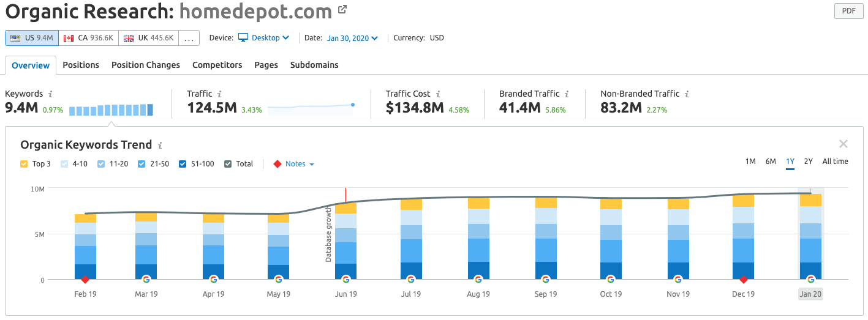Click the Traffic sparkline chart
Screen dimensions: 868x320
[x=311, y=109]
